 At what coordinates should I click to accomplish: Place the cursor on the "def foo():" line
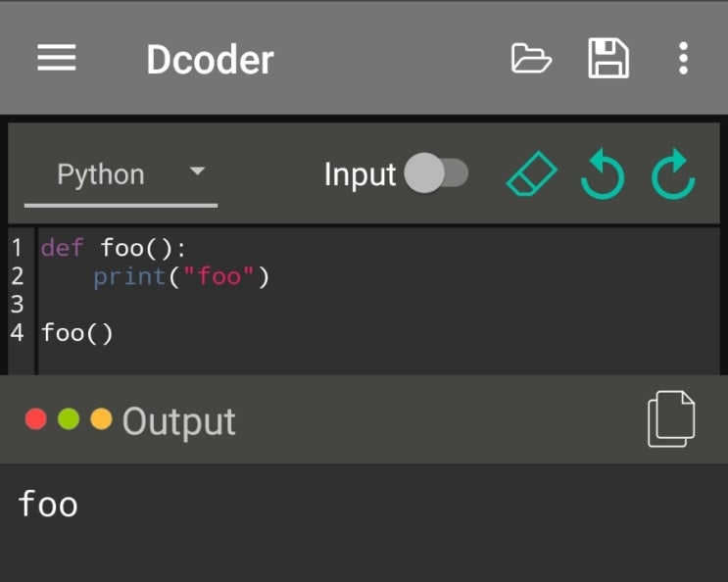(x=113, y=248)
